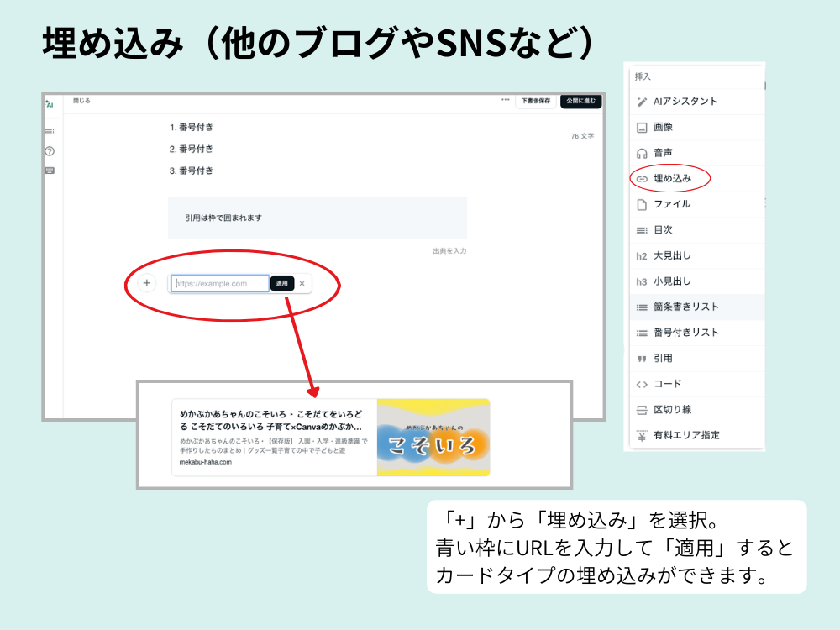This screenshot has height=630, width=840.
Task: Open the three-dot more options menu
Action: click(x=507, y=100)
